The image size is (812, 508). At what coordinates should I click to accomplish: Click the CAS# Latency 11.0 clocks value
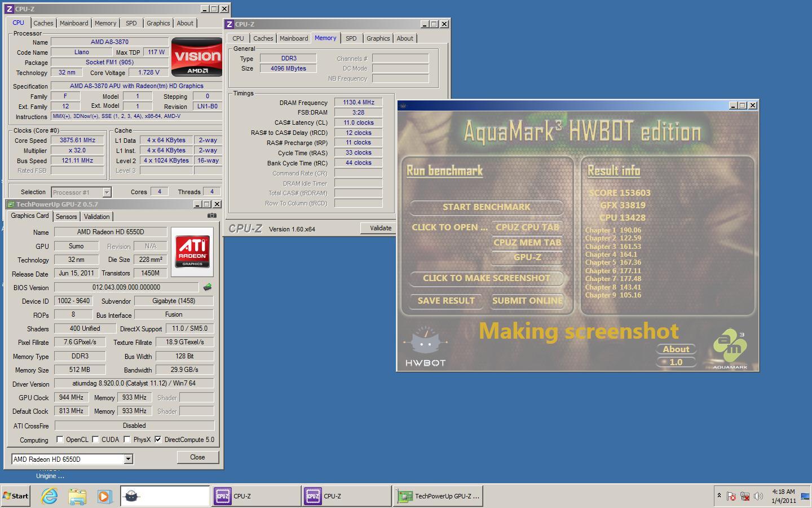(358, 122)
